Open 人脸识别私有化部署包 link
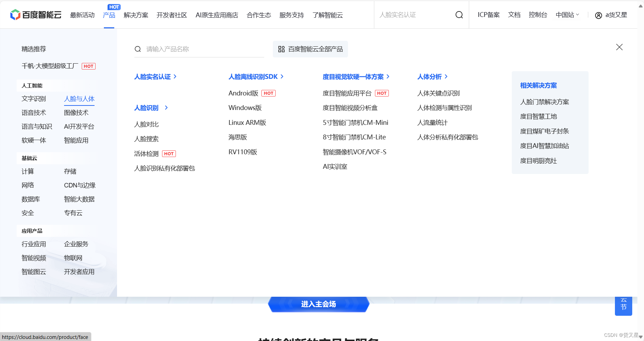The image size is (644, 341). pos(164,168)
